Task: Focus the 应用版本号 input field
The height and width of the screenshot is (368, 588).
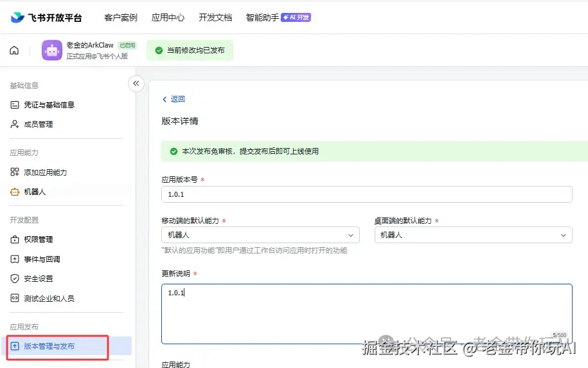Action: (x=367, y=194)
